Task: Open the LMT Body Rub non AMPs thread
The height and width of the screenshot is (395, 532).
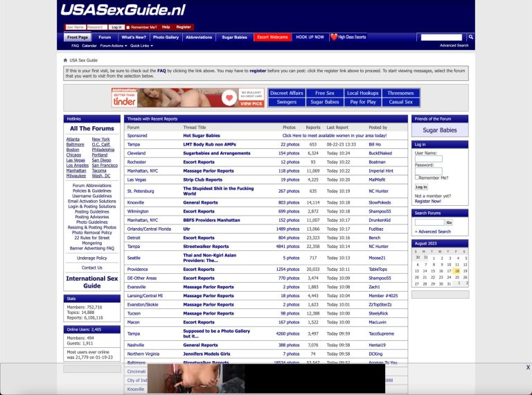Action: [210, 144]
